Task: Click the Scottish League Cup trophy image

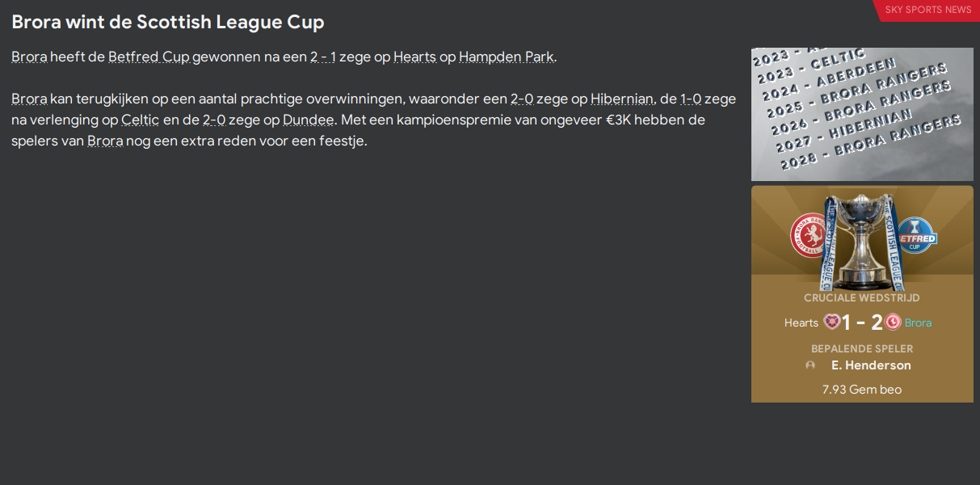Action: click(x=863, y=241)
